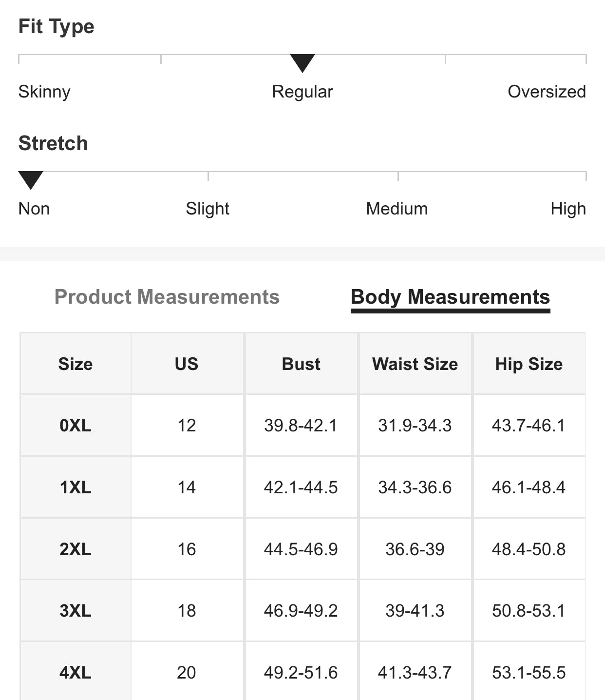Click the Slight stretch label
This screenshot has width=605, height=700.
[208, 209]
